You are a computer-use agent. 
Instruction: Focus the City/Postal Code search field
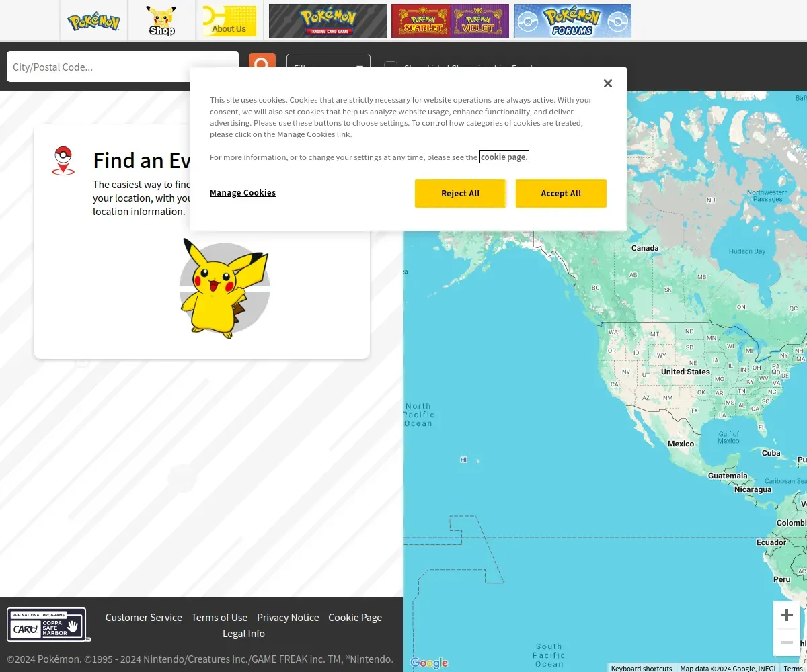pos(122,67)
